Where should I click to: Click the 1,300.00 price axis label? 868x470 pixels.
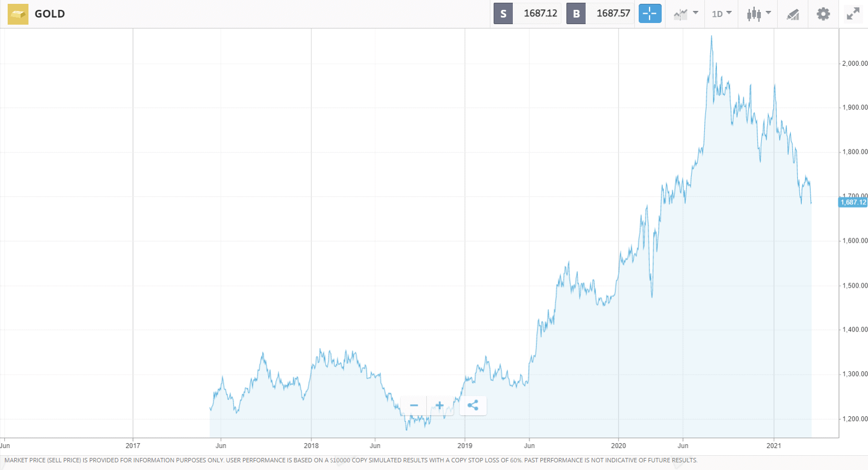pyautogui.click(x=855, y=374)
